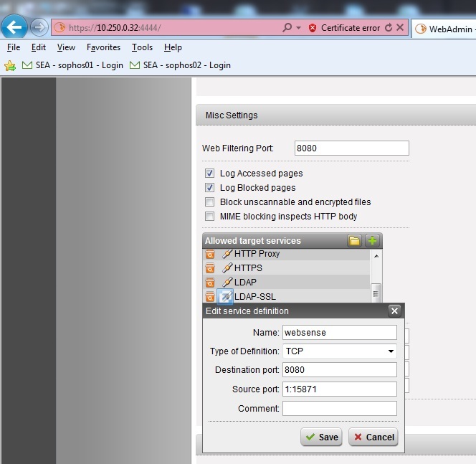Click the HTTPS service plug icon
Viewport: 476px width, 464px height.
(227, 267)
